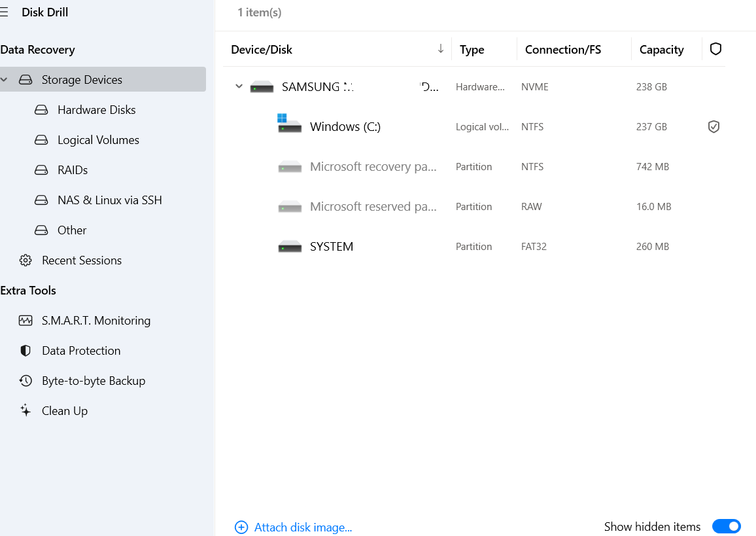Open the hamburger menu beside Disk Drill

tap(3, 12)
